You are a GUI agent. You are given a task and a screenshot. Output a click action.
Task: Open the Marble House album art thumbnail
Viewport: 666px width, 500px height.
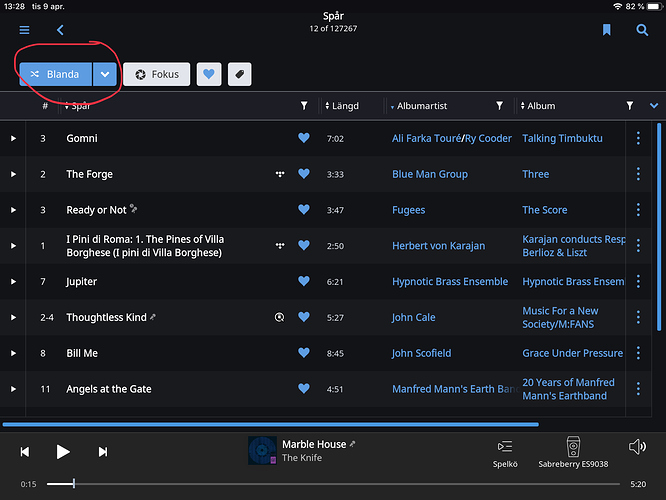[262, 451]
